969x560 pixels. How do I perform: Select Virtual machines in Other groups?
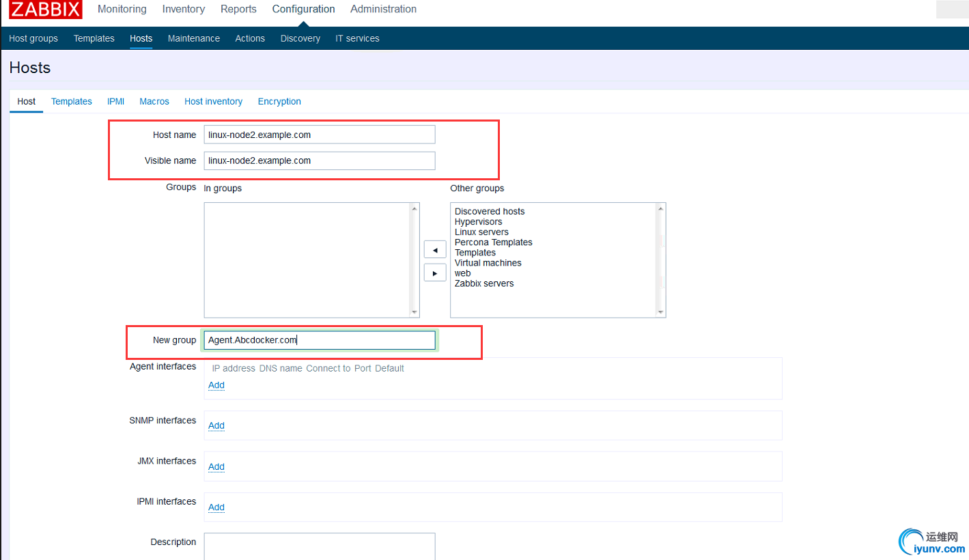tap(488, 263)
